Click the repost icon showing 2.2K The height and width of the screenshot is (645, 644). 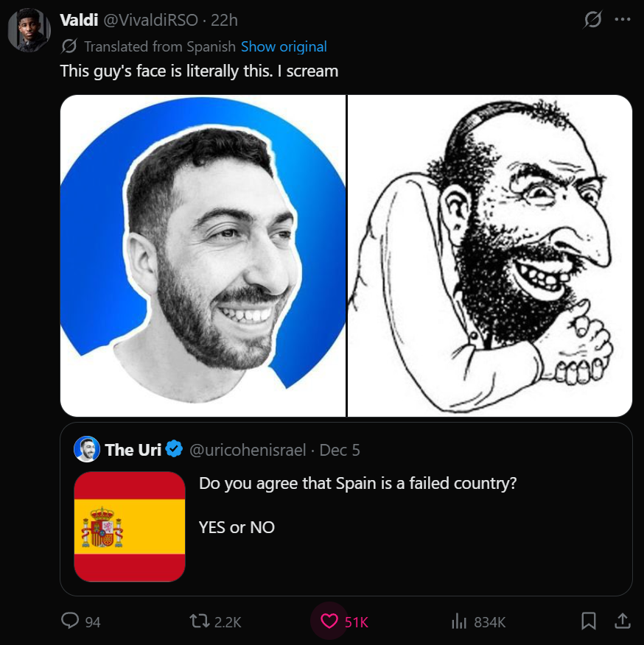[x=215, y=621]
